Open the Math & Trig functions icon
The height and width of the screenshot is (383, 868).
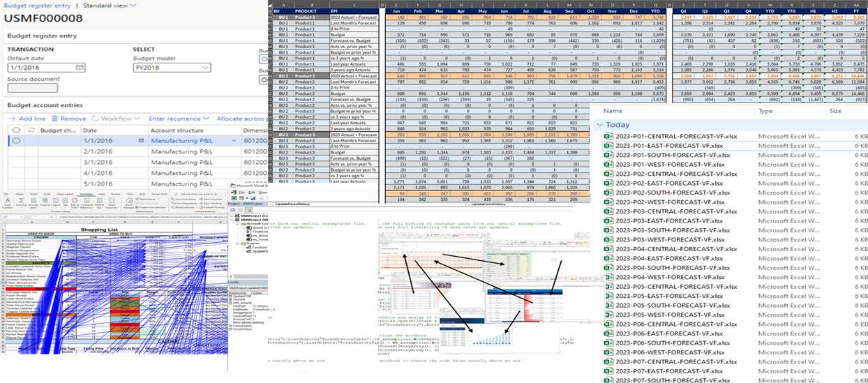pyautogui.click(x=99, y=200)
